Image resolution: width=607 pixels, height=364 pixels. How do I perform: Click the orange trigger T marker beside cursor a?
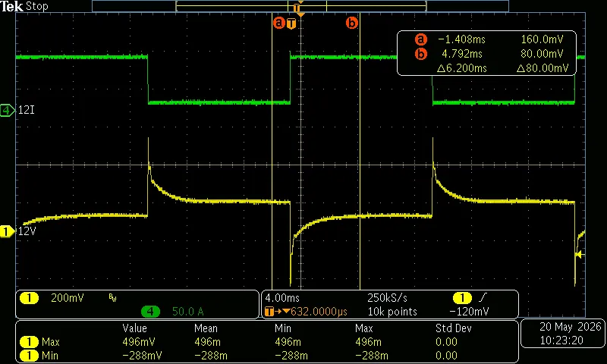pos(291,24)
